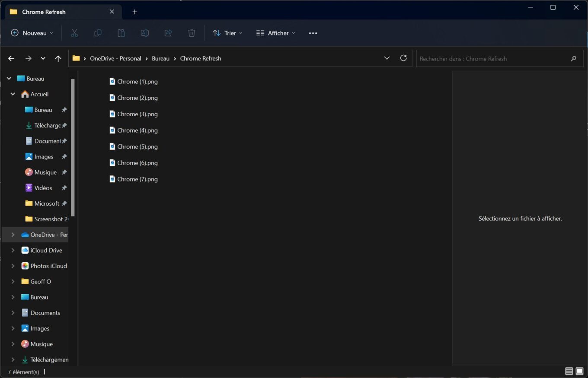
Task: Click the Paste clipboard icon
Action: click(x=121, y=33)
